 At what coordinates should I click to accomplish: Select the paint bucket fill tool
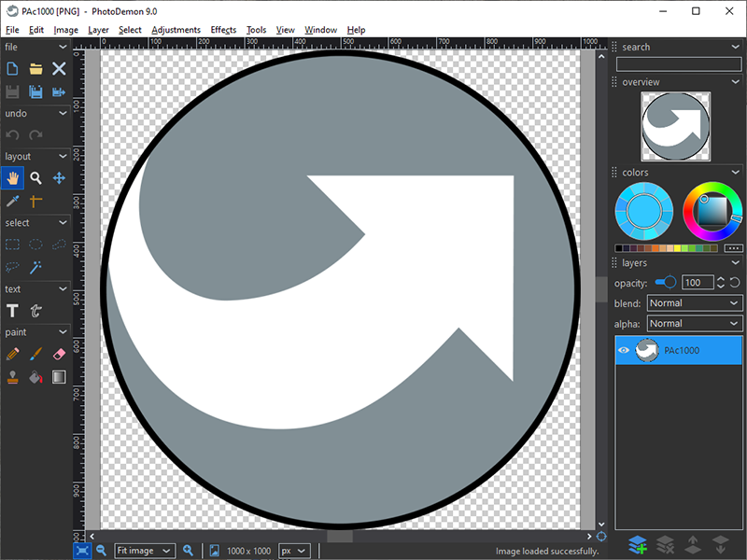35,377
